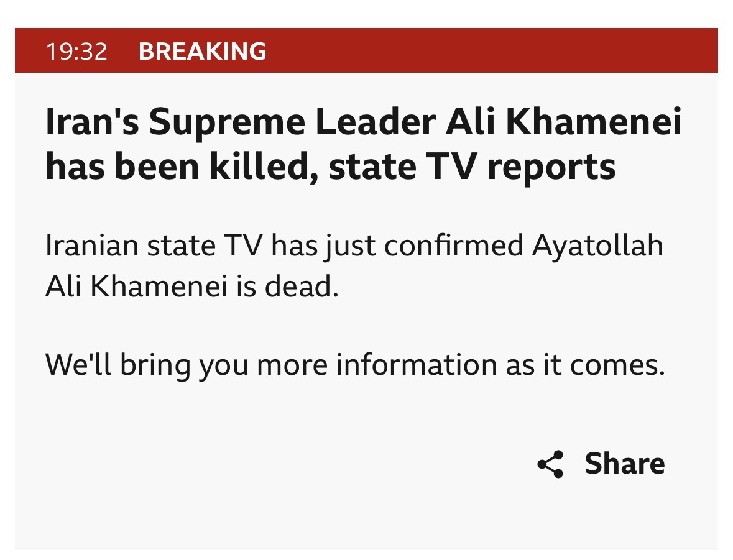Viewport: 733px width, 560px height.
Task: Click the share icon
Action: [550, 464]
